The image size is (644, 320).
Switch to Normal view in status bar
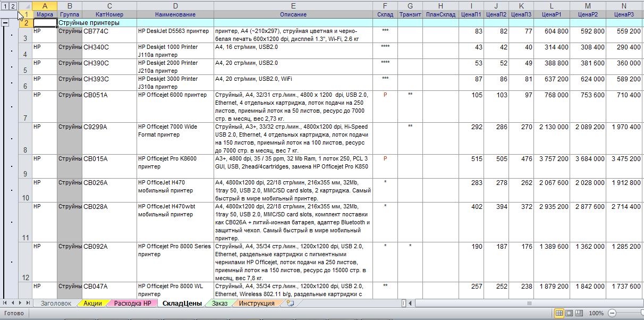tap(559, 314)
